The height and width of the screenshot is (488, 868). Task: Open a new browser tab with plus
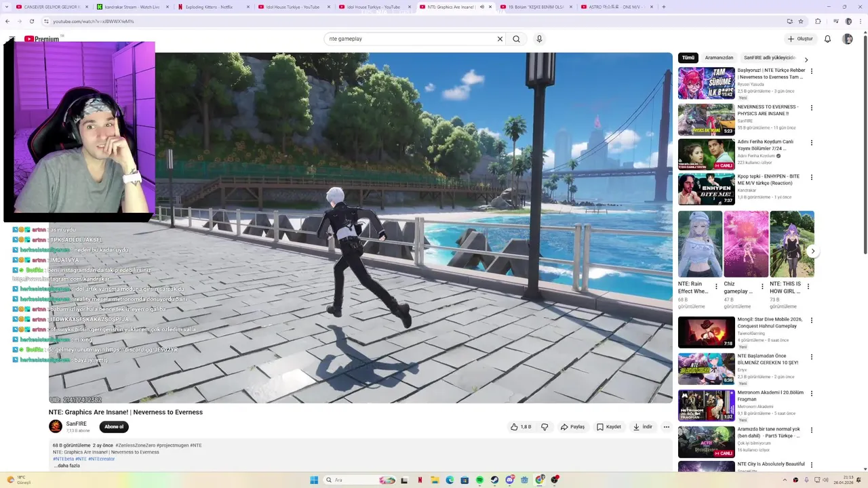(663, 7)
